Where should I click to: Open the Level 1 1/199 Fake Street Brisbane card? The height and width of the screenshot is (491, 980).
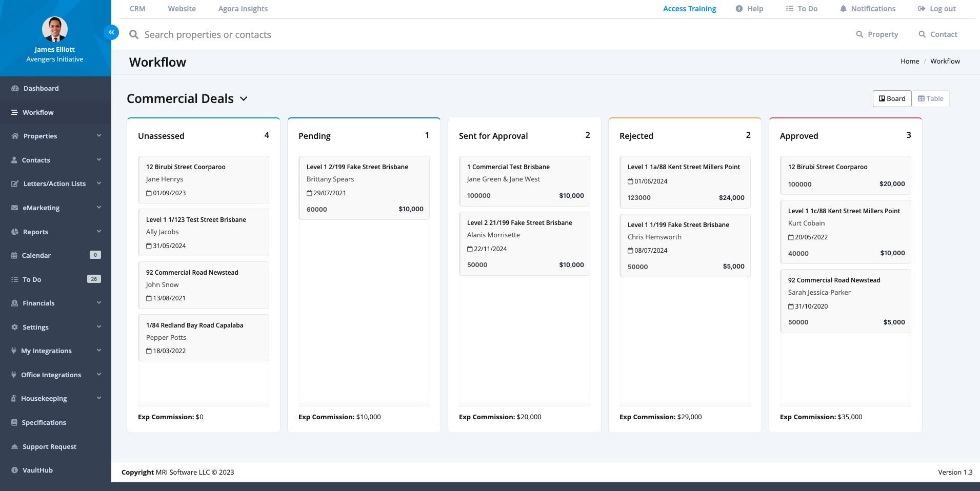click(685, 245)
